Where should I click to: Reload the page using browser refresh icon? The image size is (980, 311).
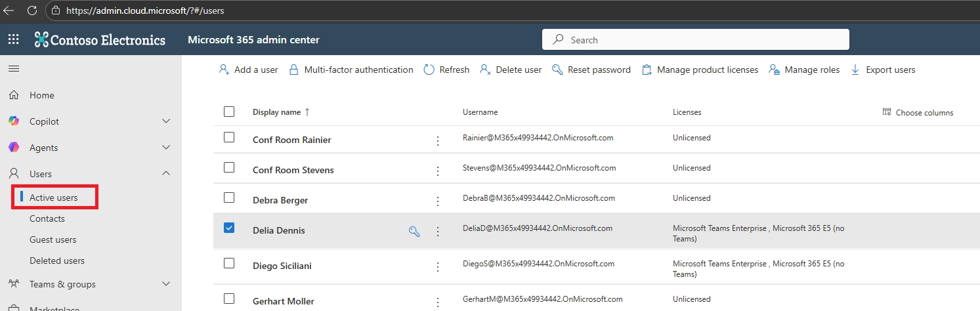pyautogui.click(x=32, y=10)
